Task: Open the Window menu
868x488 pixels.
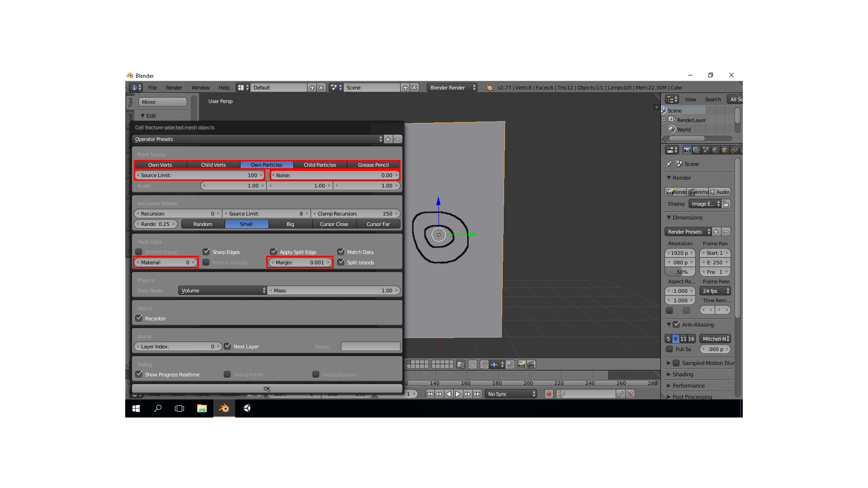Action: click(x=200, y=88)
